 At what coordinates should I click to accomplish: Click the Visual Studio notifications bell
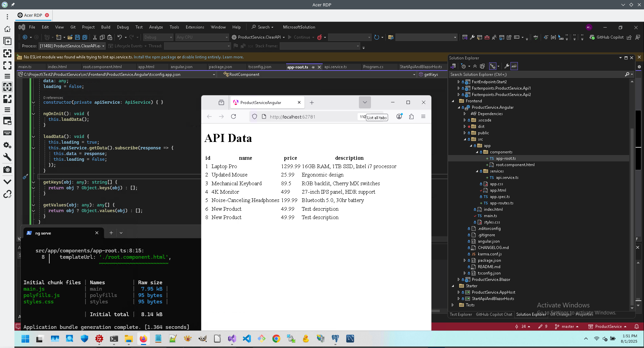click(x=637, y=326)
